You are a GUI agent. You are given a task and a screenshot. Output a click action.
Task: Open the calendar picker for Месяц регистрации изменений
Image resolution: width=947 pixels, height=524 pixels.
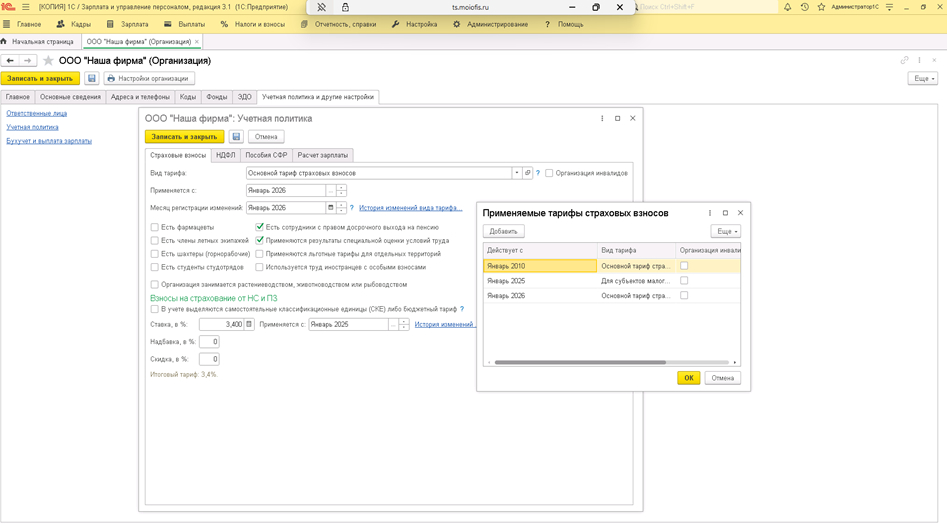(x=331, y=208)
